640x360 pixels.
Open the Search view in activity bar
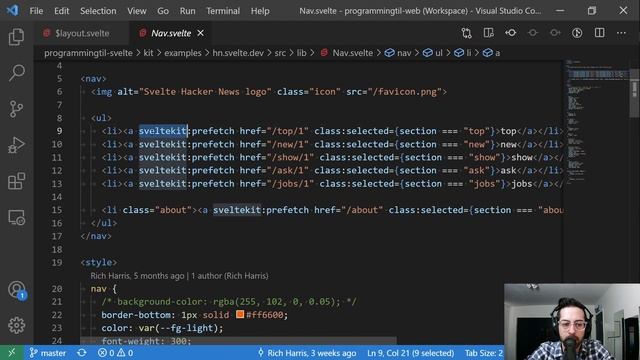16,73
